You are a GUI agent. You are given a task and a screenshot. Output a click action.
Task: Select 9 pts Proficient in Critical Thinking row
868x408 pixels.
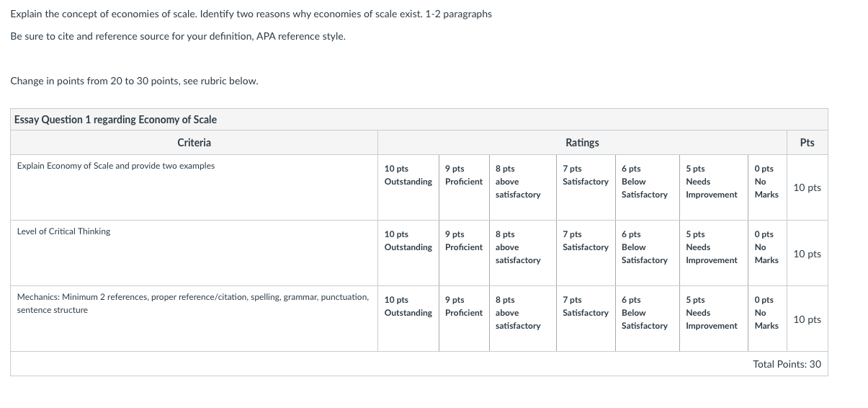[463, 253]
